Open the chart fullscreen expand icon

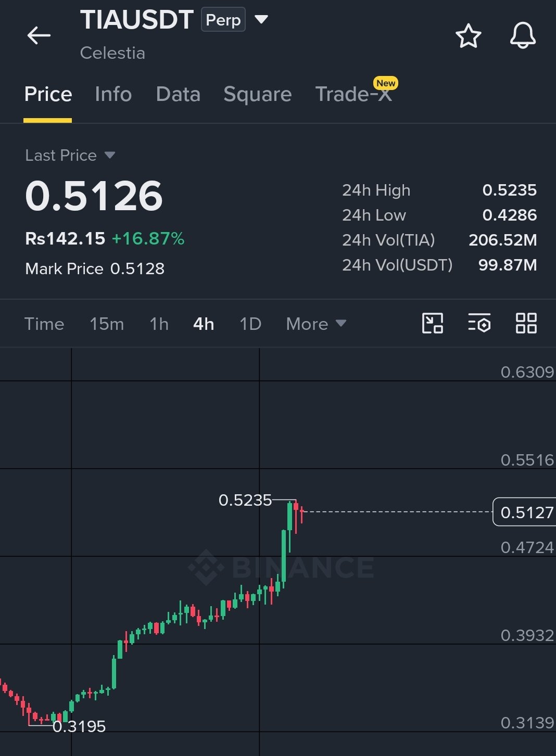433,323
